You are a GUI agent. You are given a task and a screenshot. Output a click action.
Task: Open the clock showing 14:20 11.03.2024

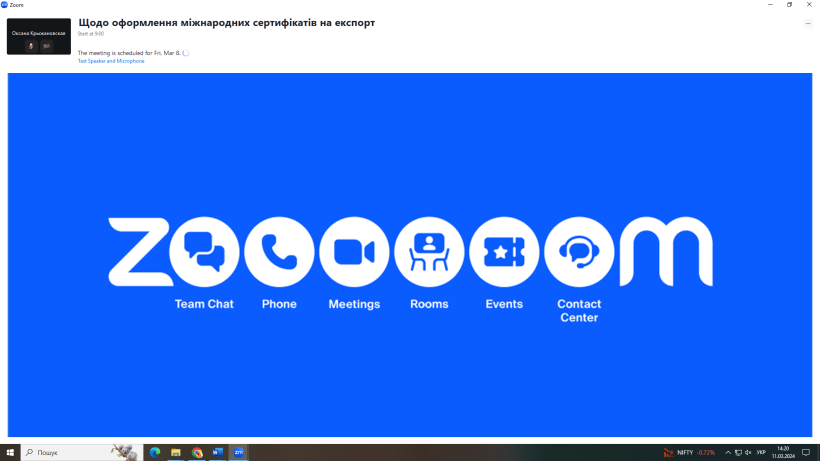(x=783, y=453)
